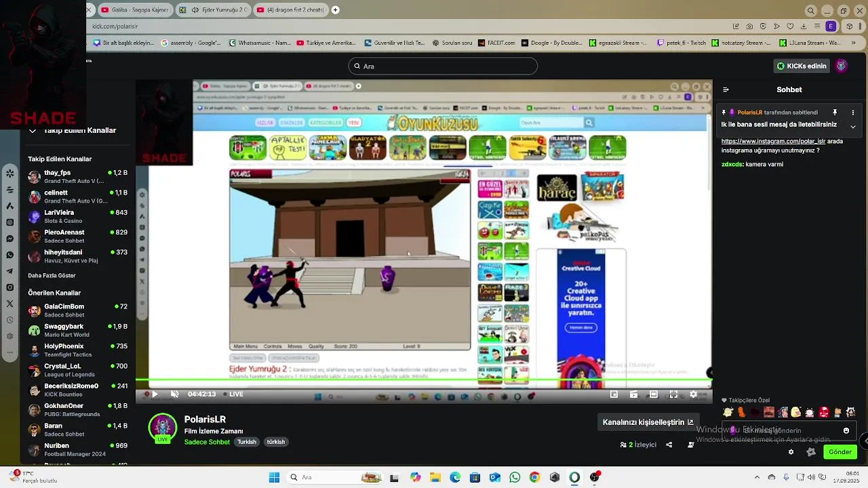
Task: Open browser downloads icon
Action: click(x=804, y=26)
